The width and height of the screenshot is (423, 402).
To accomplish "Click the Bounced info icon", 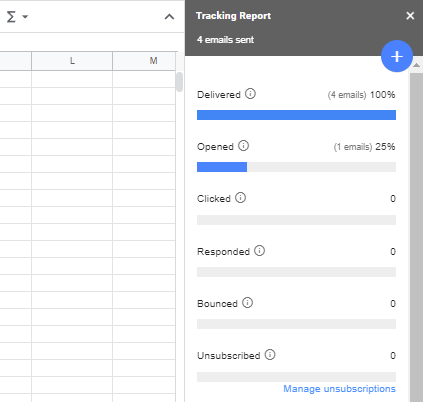I will [247, 303].
